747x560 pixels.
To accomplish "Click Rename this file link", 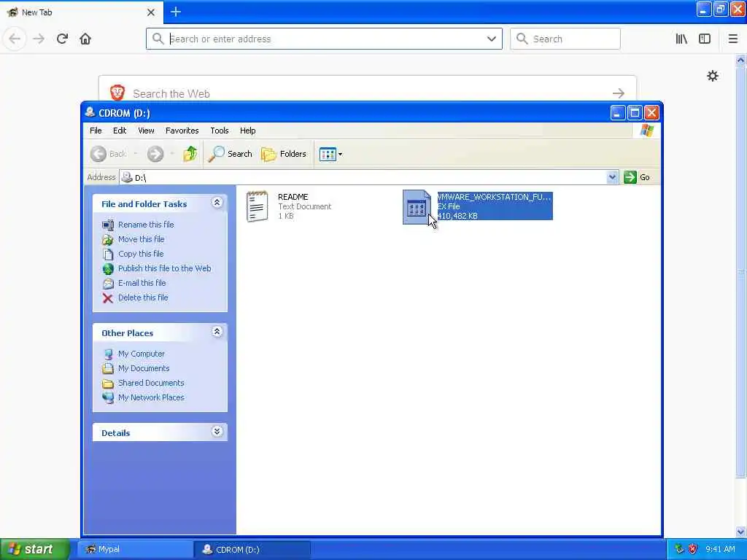I will click(x=146, y=225).
